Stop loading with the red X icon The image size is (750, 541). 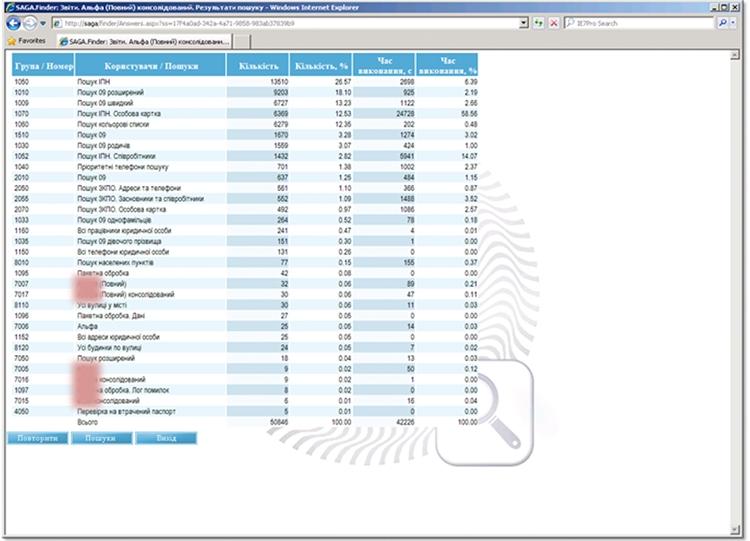coord(554,23)
